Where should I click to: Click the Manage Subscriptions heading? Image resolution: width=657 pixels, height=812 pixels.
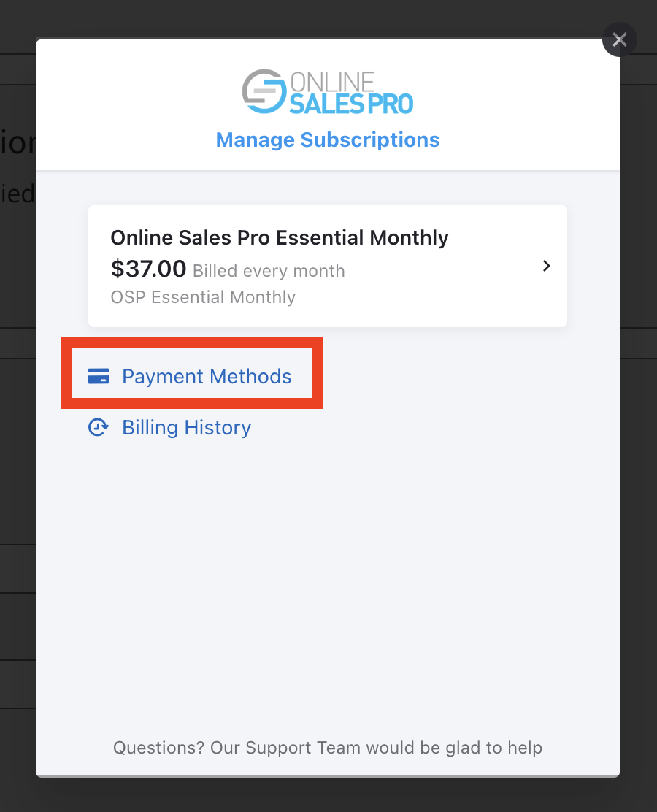tap(328, 139)
